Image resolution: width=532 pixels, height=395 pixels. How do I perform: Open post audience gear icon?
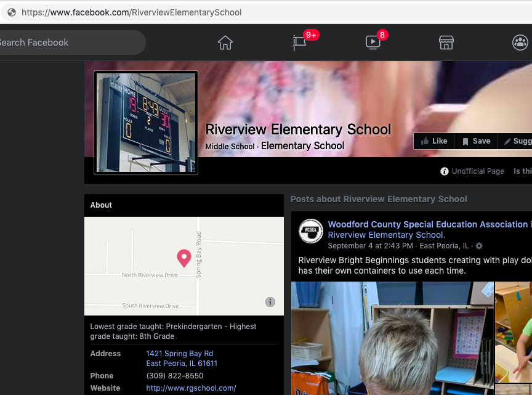(478, 245)
